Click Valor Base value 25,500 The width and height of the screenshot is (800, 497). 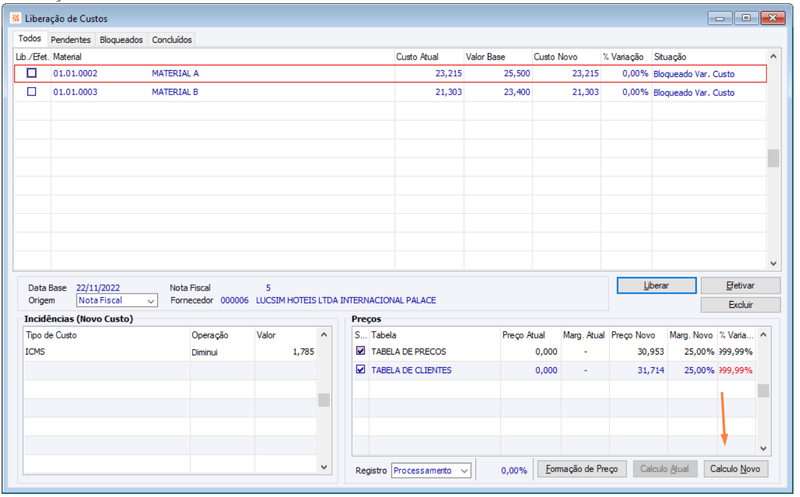pos(517,73)
